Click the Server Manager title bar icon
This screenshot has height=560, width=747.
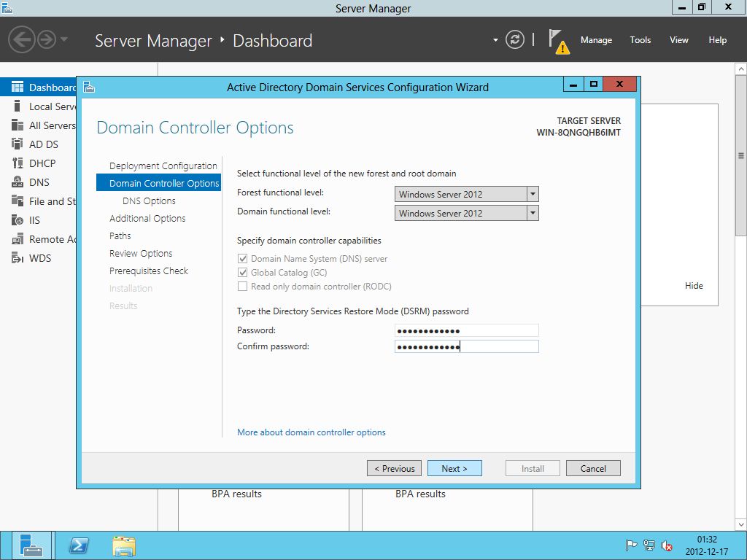(7, 7)
